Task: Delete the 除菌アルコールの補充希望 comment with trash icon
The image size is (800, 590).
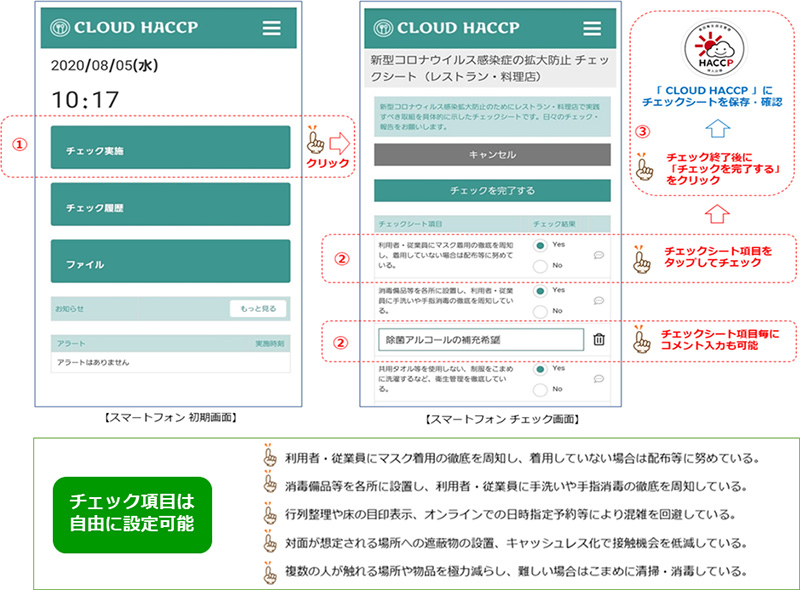Action: tap(599, 339)
